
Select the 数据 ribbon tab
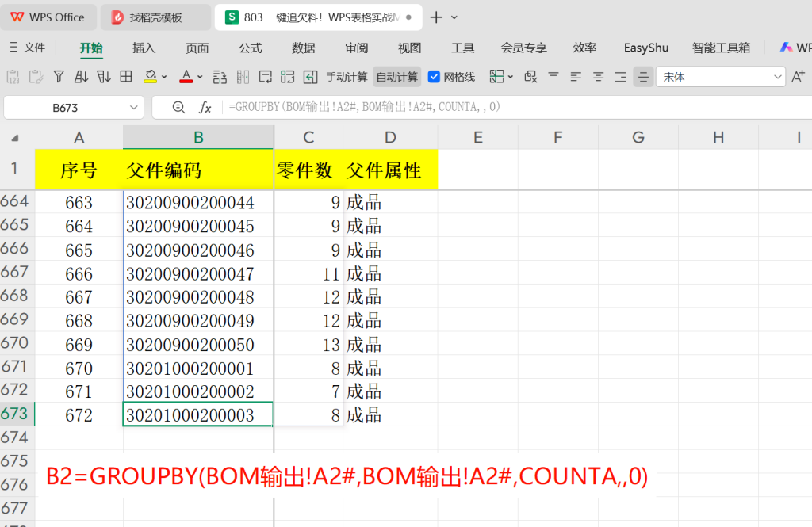304,48
